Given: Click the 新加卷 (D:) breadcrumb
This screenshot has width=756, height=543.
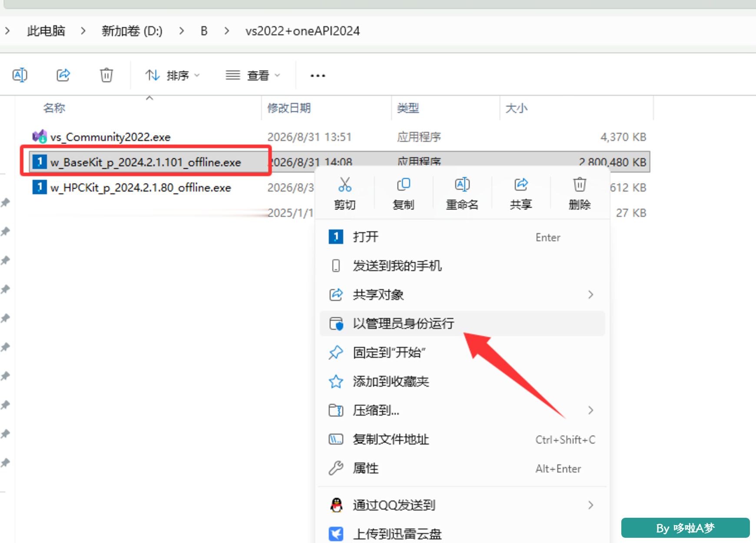Looking at the screenshot, I should pyautogui.click(x=132, y=31).
